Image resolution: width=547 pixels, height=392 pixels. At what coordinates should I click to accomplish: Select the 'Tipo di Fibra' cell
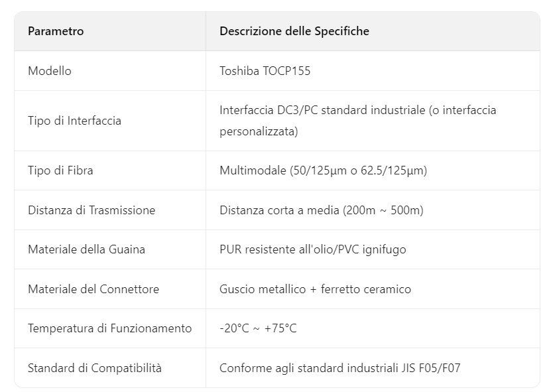[x=60, y=170]
